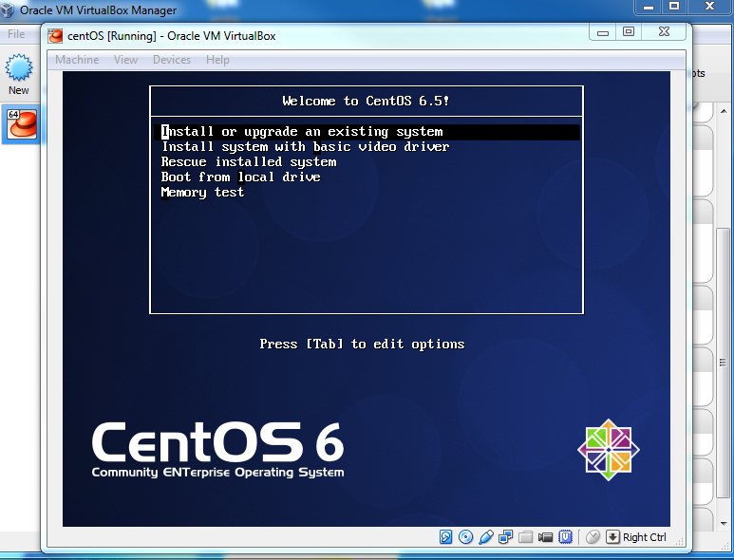Viewport: 734px width, 560px height.
Task: Close the centOS VM window
Action: [664, 32]
